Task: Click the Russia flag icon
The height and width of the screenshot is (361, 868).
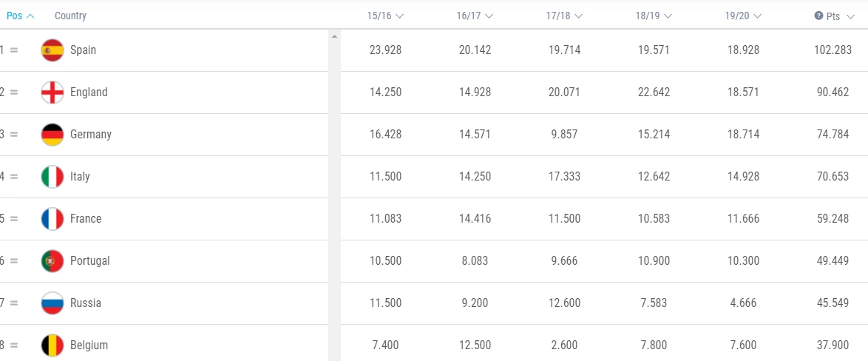Action: click(52, 303)
